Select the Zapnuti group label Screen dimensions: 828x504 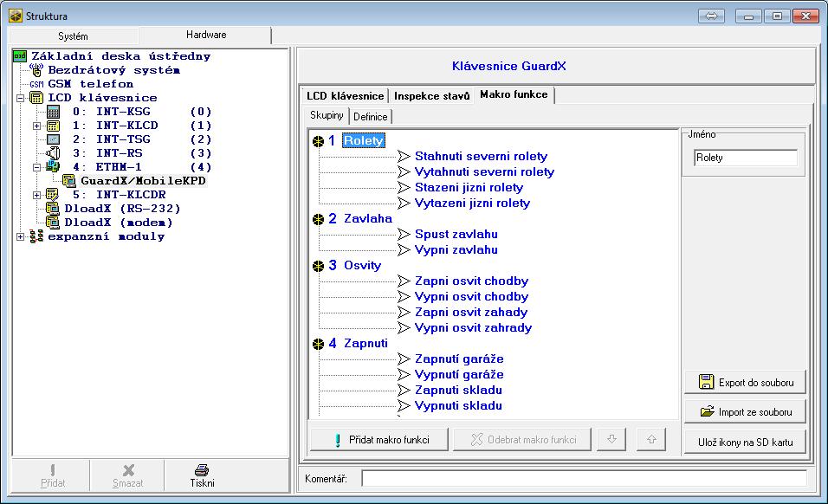pyautogui.click(x=366, y=344)
